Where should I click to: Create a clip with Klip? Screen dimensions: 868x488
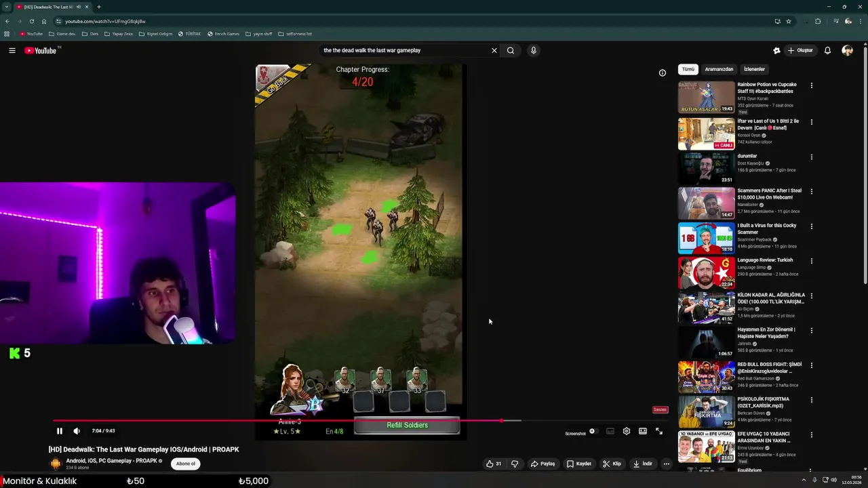(x=612, y=464)
